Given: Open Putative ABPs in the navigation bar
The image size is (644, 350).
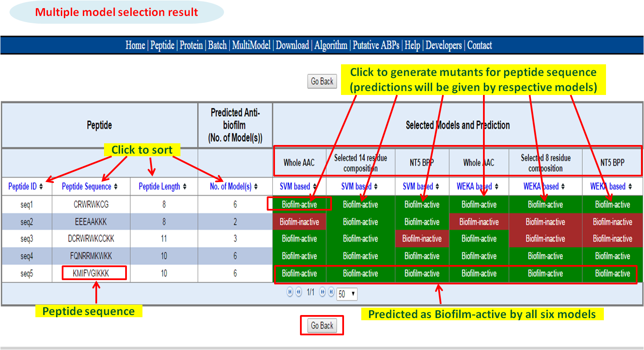Looking at the screenshot, I should pyautogui.click(x=377, y=45).
